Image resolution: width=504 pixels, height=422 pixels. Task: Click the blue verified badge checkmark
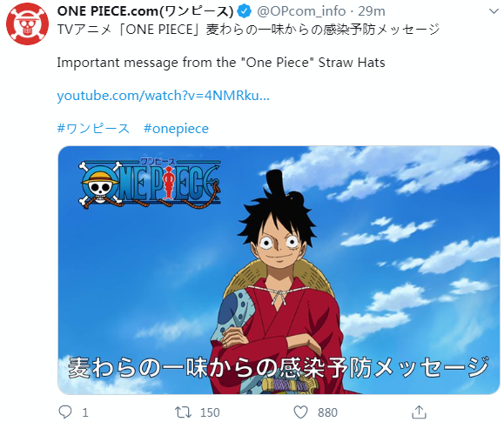[245, 11]
